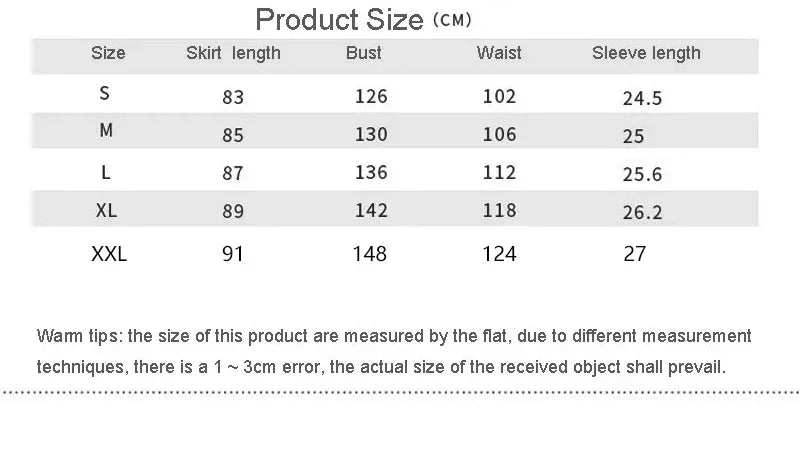Click the XL size row label
The width and height of the screenshot is (800, 454).
click(x=107, y=210)
